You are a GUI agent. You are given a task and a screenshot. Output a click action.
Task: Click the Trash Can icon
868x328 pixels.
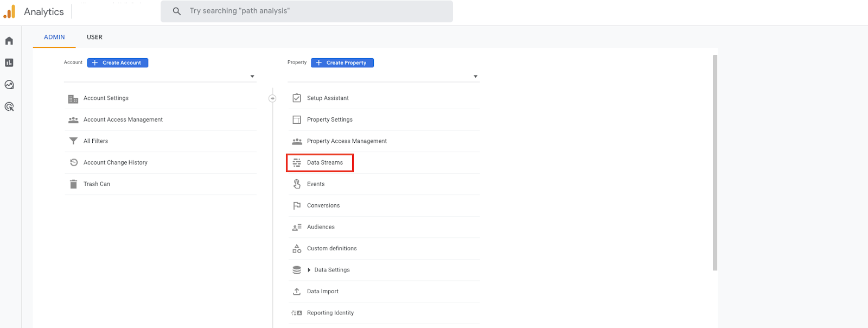[73, 184]
